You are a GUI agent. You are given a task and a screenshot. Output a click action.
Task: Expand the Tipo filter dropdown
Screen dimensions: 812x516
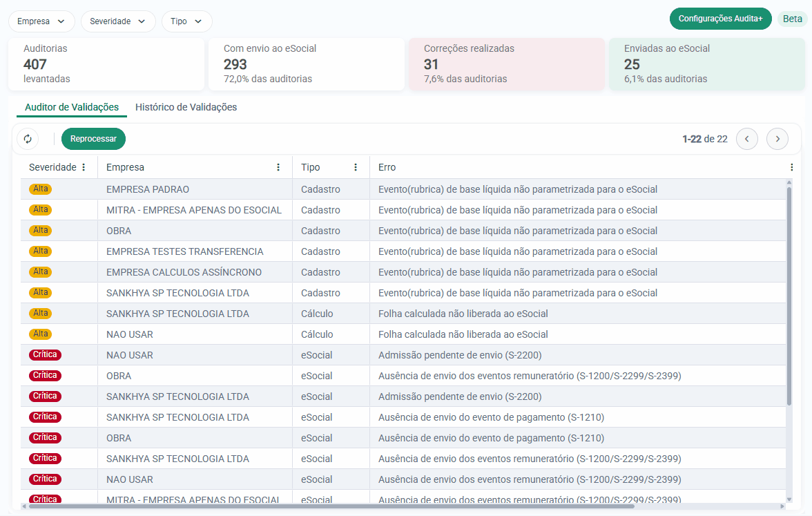(x=187, y=21)
